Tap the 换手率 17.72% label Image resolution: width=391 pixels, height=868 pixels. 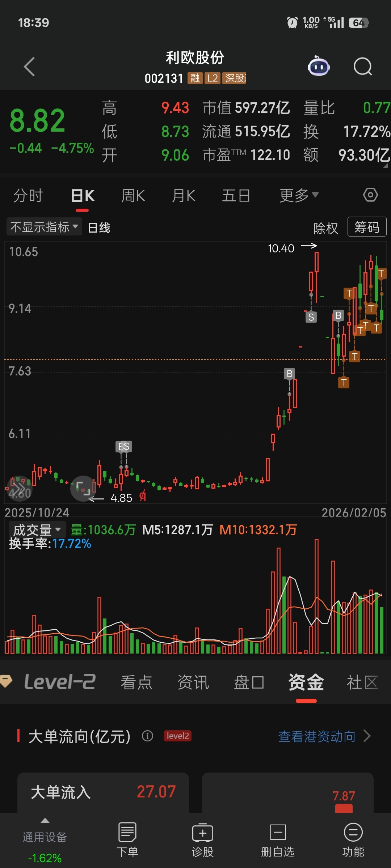[50, 543]
